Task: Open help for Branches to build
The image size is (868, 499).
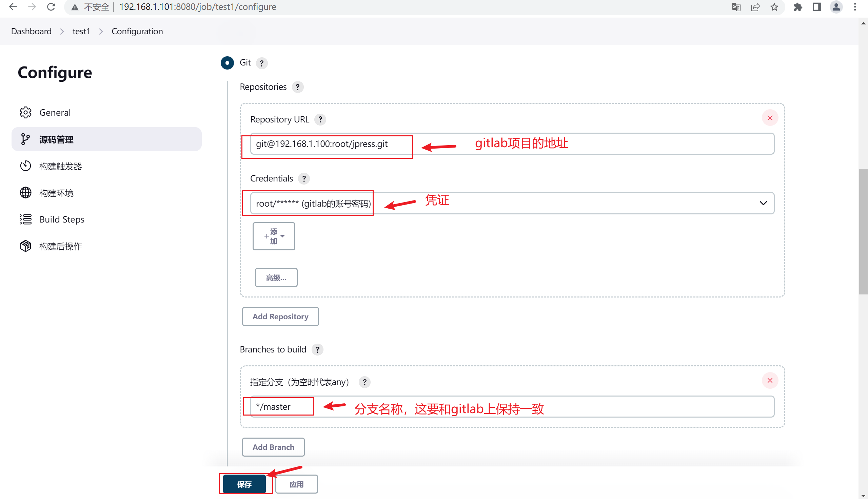Action: (318, 350)
